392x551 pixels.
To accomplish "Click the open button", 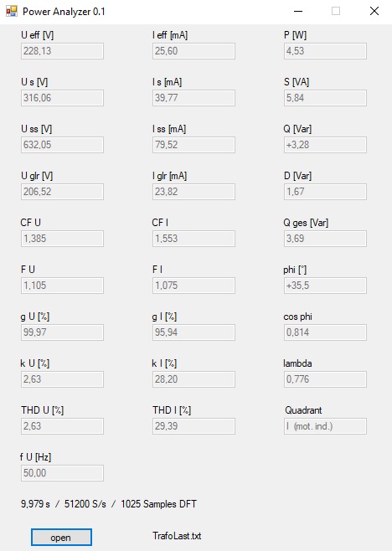I will click(x=61, y=538).
